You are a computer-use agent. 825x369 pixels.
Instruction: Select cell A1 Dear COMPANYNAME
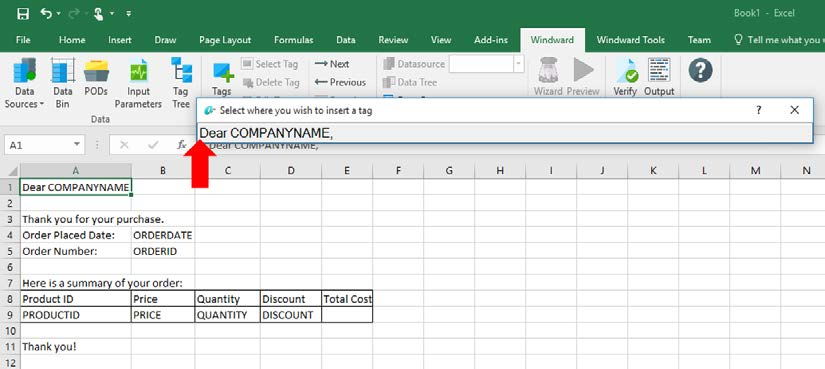[x=76, y=187]
